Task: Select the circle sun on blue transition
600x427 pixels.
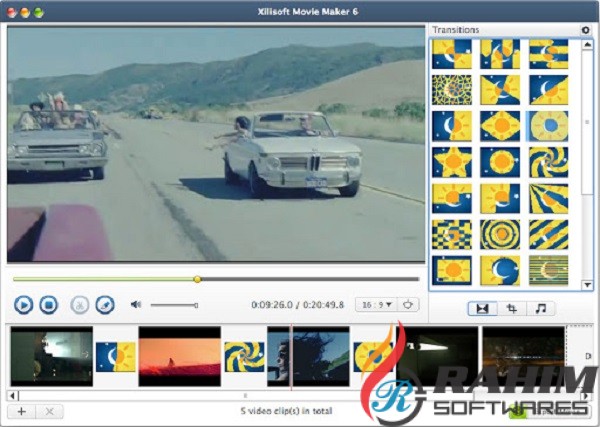Action: (500, 162)
